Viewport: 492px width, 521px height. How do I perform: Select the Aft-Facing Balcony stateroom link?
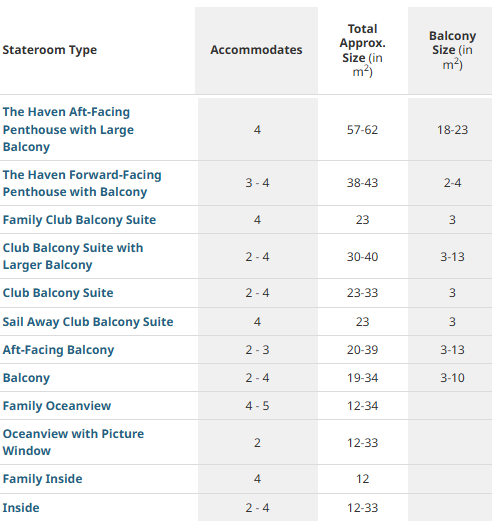(58, 350)
